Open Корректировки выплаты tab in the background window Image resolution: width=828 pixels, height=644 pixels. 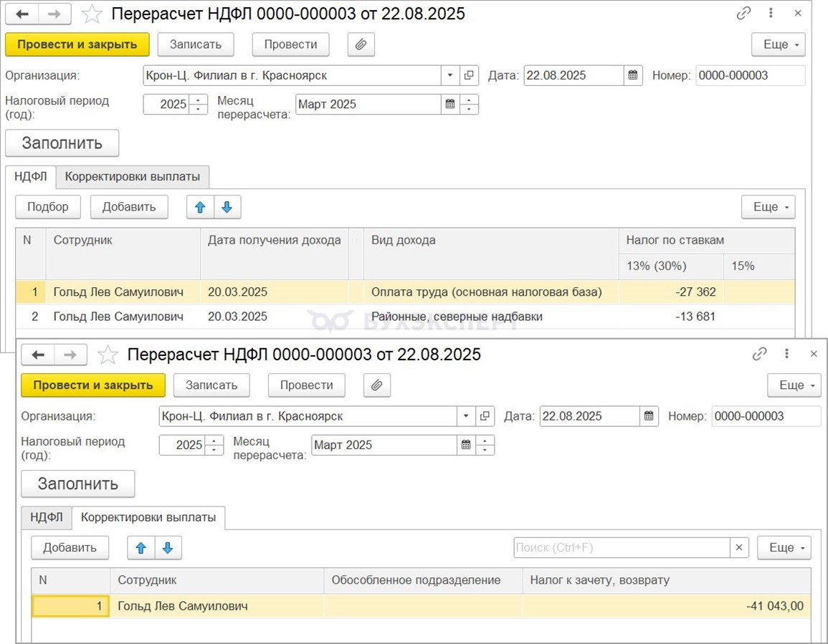pyautogui.click(x=133, y=176)
